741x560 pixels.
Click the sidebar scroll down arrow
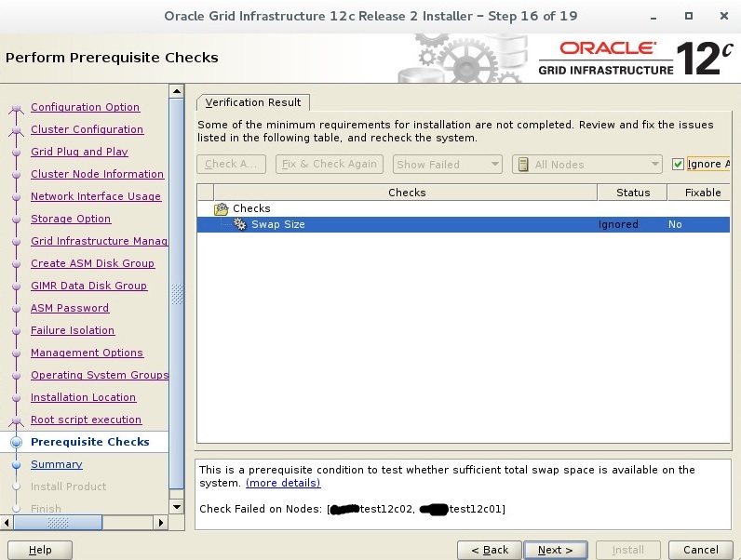point(177,507)
